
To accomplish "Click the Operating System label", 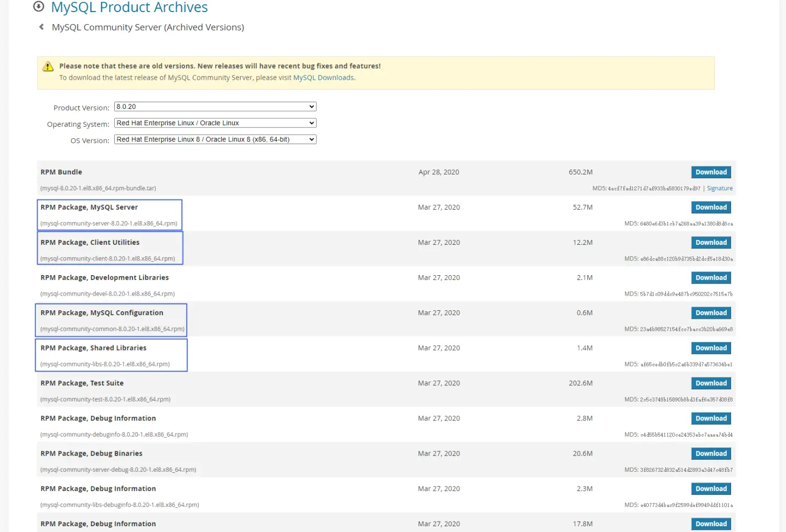I will (x=78, y=124).
